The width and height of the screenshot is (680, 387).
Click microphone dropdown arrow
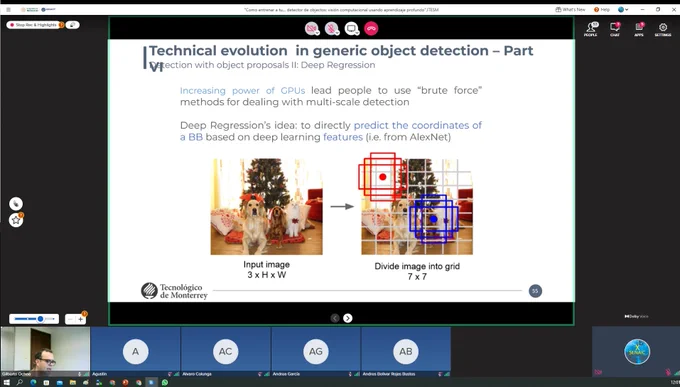tap(337, 33)
